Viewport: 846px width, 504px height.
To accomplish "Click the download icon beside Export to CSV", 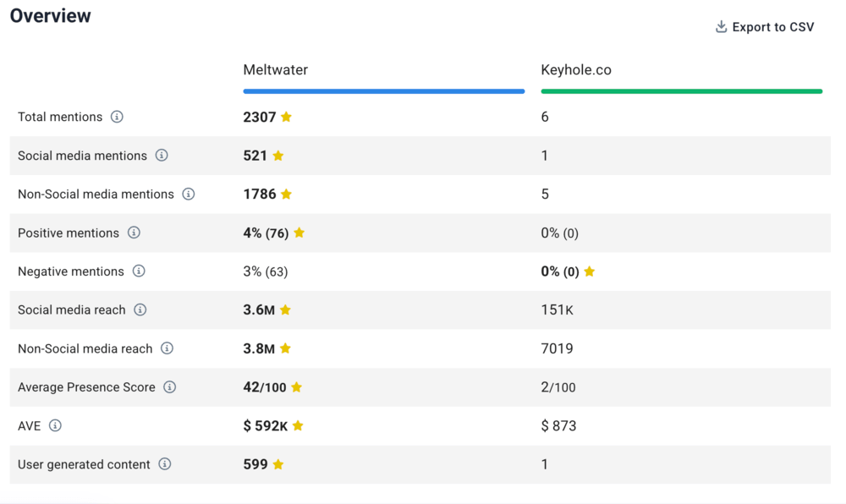I will pos(721,27).
